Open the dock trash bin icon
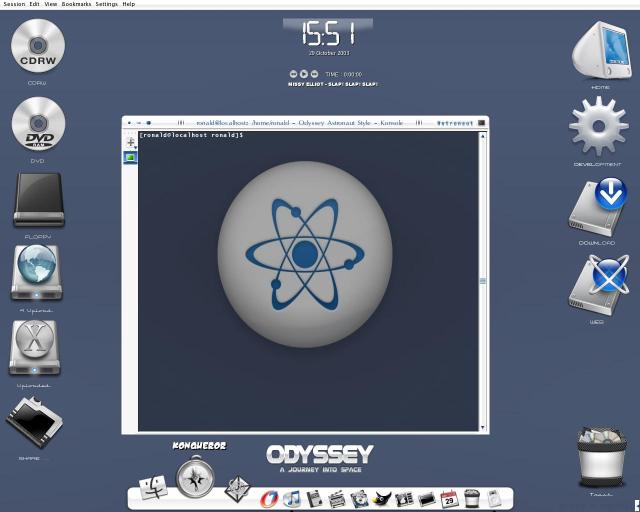Image resolution: width=640 pixels, height=512 pixels. tap(471, 499)
